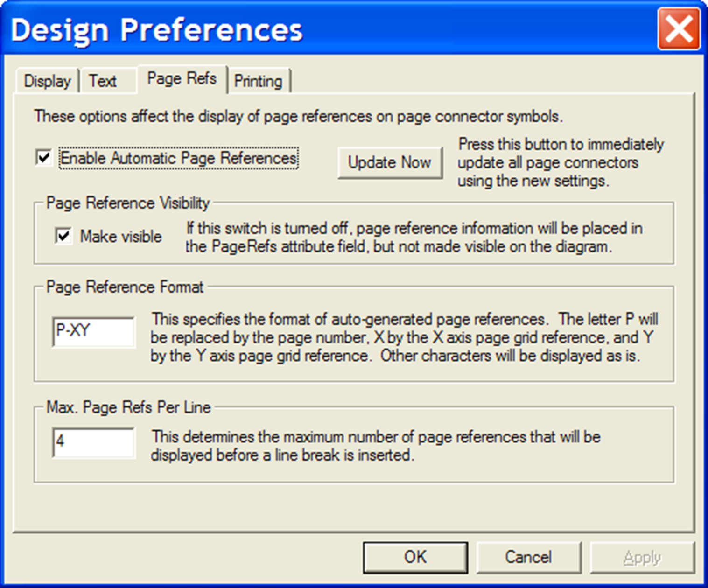Click the Make visible label text
This screenshot has height=588, width=708.
(121, 237)
